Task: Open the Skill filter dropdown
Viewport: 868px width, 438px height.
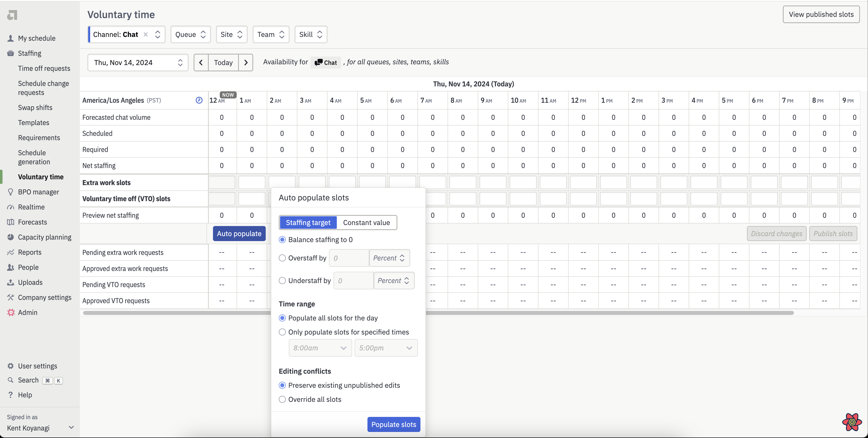Action: (311, 34)
